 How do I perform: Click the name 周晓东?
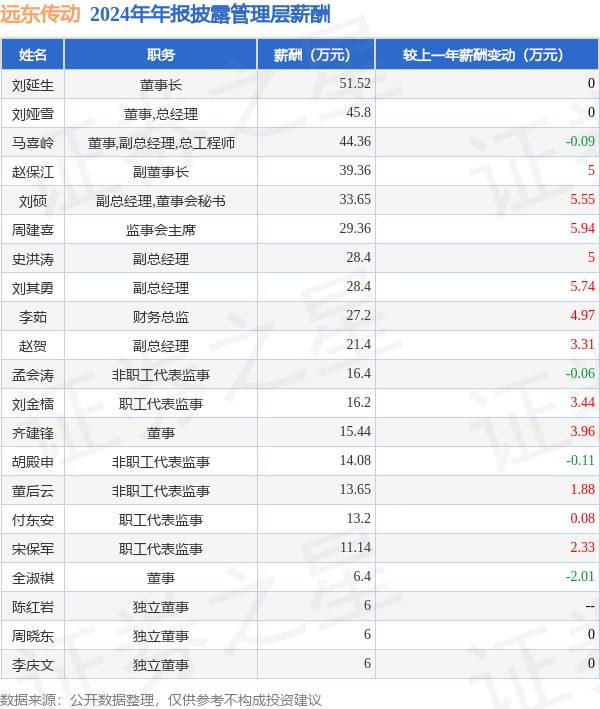pyautogui.click(x=33, y=636)
